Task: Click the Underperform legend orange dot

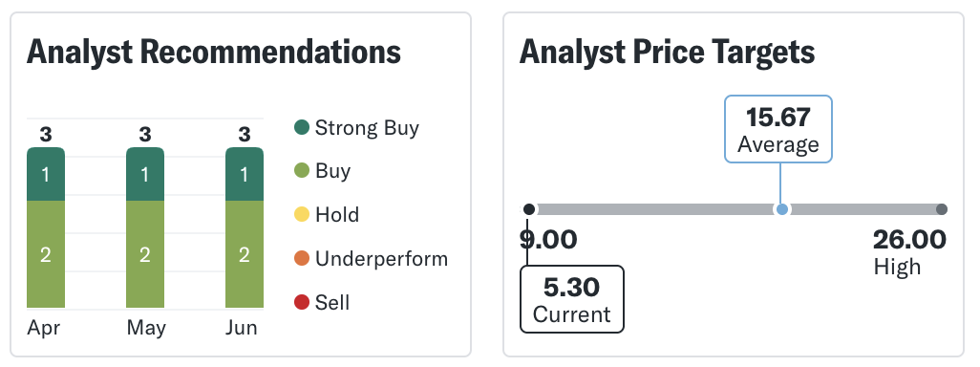Action: click(x=302, y=258)
